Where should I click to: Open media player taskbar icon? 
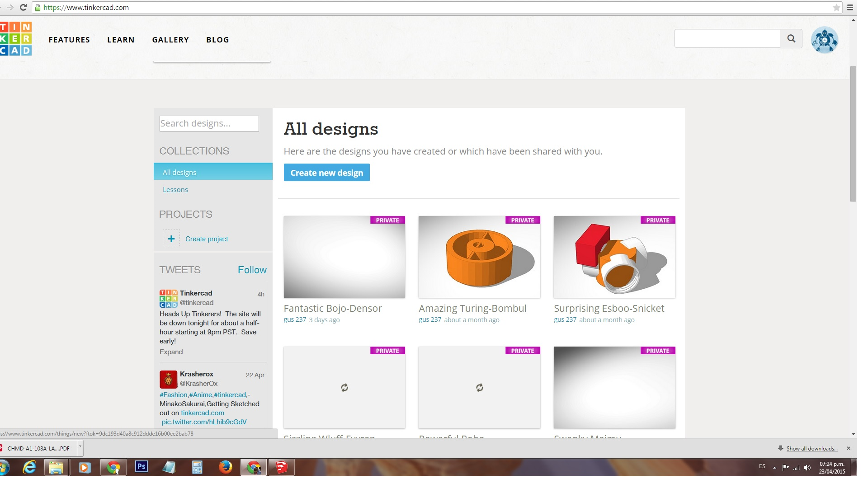[x=85, y=467]
